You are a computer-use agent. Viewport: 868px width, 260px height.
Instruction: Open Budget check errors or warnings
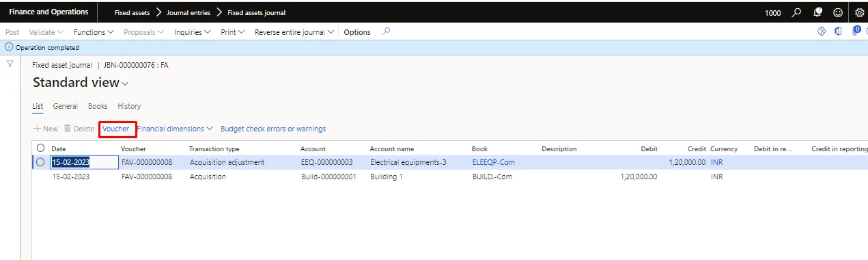[x=273, y=129]
